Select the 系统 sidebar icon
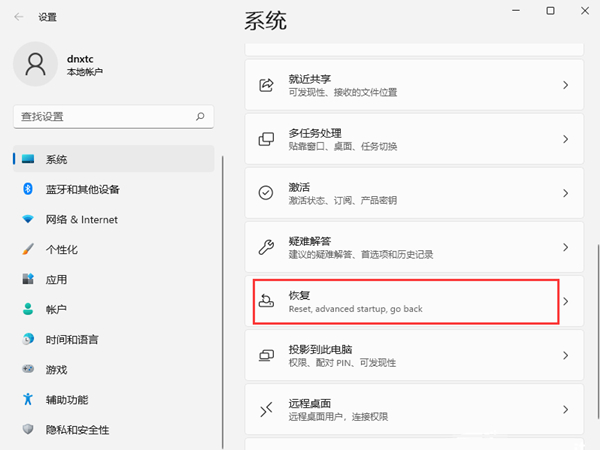Image resolution: width=600 pixels, height=450 pixels. pyautogui.click(x=28, y=159)
